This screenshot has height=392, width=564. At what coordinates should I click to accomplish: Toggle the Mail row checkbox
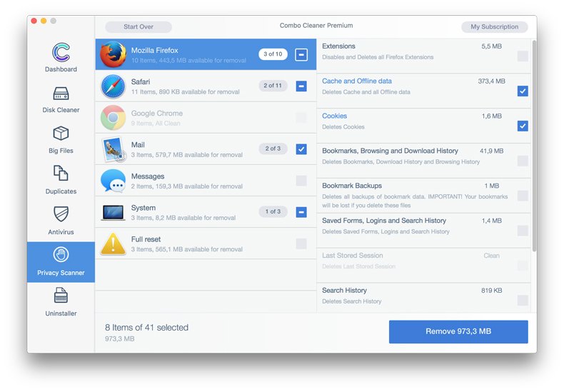[301, 149]
